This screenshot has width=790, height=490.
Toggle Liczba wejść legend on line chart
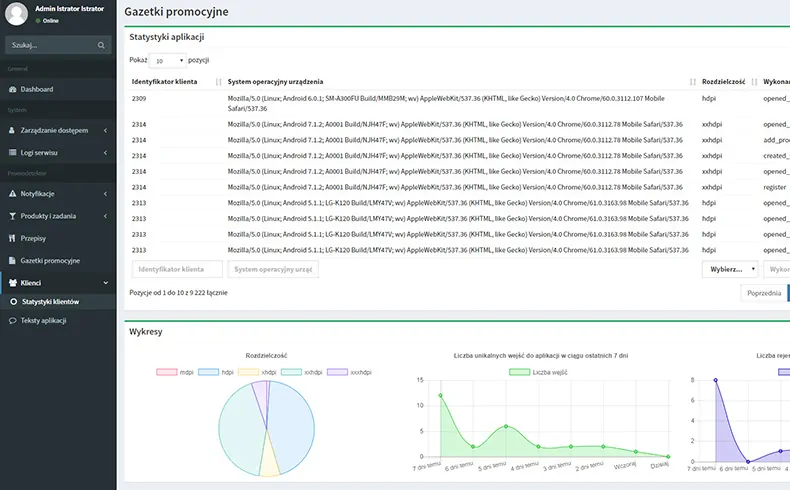(x=536, y=372)
